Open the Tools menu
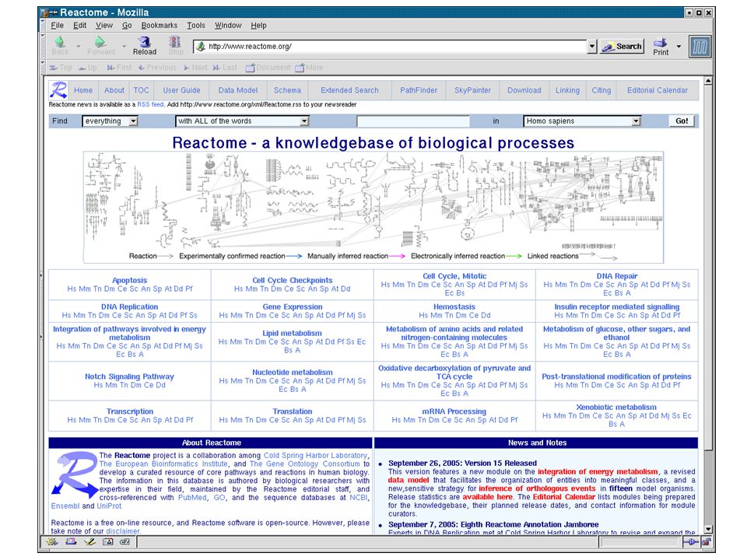747x560 pixels. [x=196, y=25]
